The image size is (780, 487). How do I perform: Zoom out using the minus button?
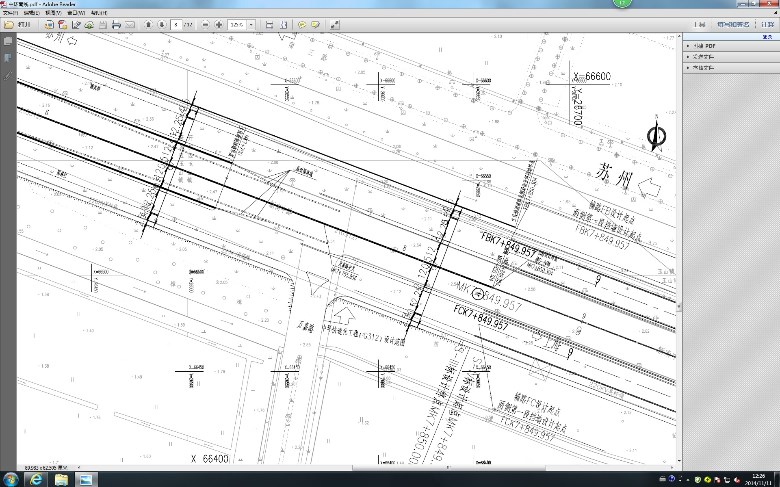point(205,23)
